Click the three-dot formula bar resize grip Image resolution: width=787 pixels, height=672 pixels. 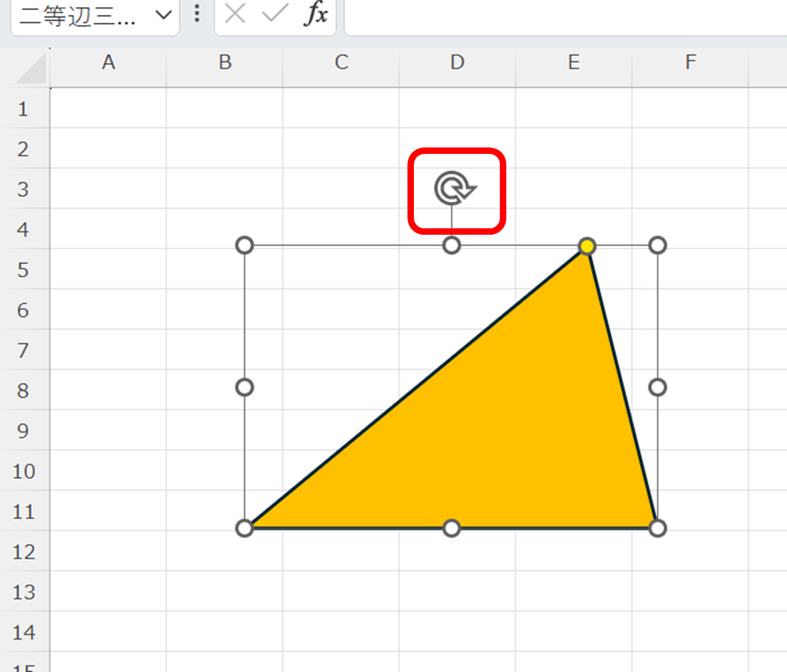tap(198, 14)
